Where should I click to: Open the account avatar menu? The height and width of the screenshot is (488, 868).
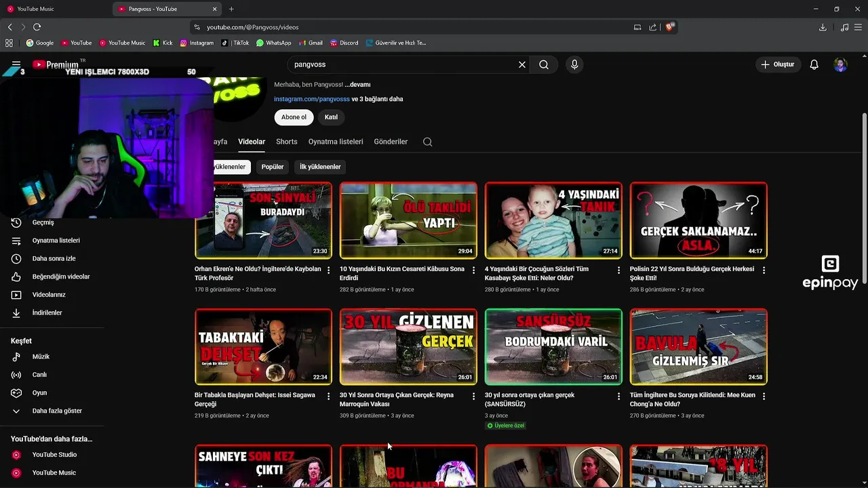[840, 64]
